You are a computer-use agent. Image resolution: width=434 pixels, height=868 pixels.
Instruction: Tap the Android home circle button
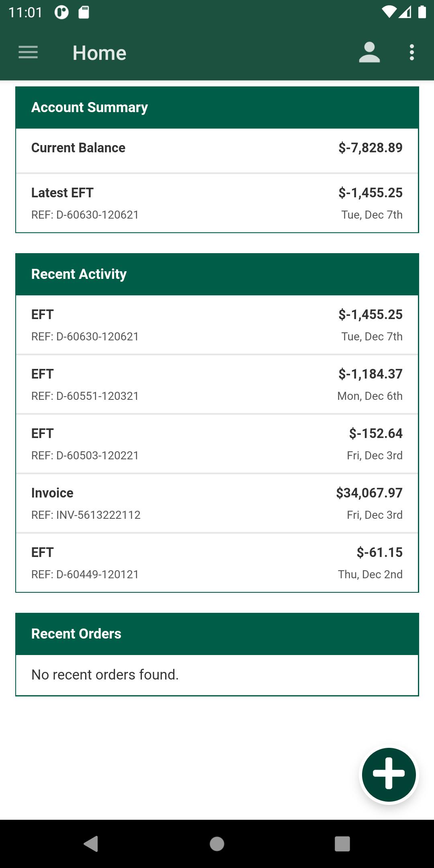coord(217,843)
